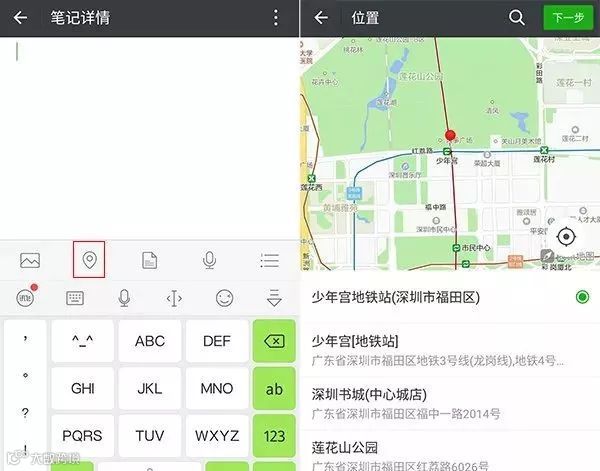Tap the JKL key

point(150,388)
